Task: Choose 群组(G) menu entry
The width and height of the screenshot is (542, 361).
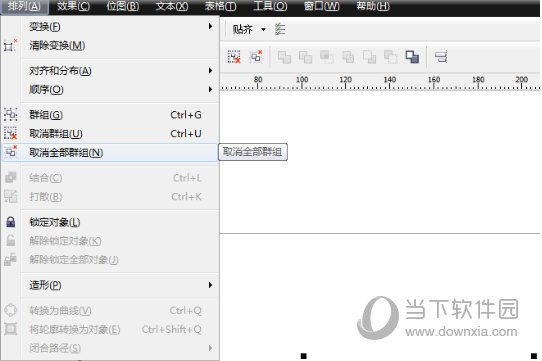Action: pos(110,114)
